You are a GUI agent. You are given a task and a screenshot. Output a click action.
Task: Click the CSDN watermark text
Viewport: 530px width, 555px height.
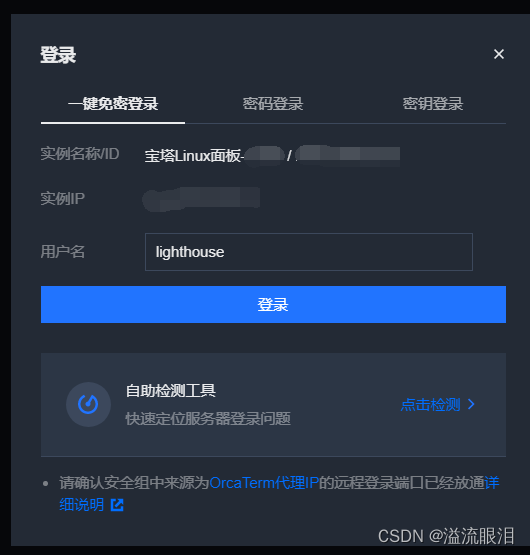(446, 536)
